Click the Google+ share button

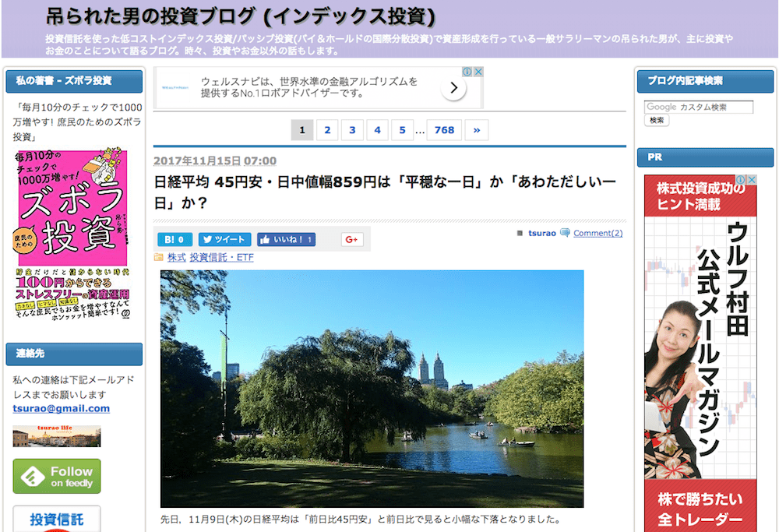[352, 240]
